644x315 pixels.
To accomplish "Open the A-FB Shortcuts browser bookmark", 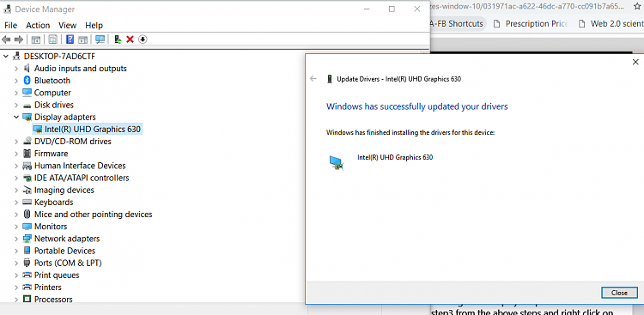I will click(456, 24).
